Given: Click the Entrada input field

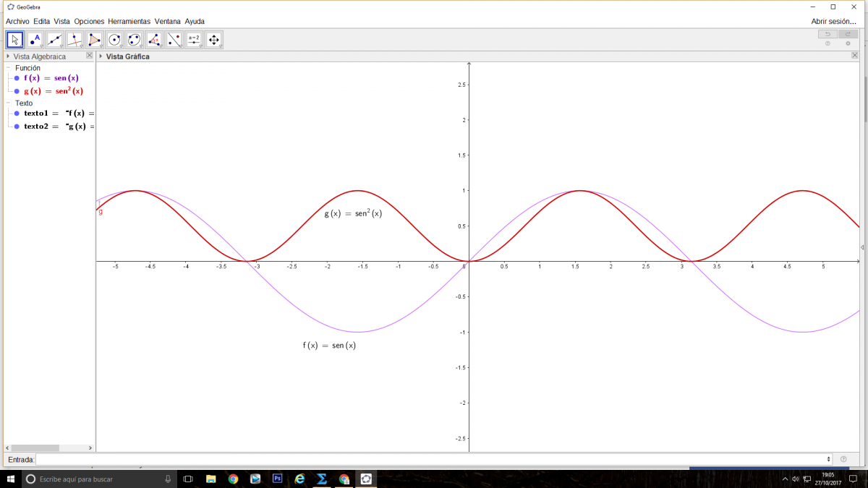Looking at the screenshot, I should coord(433,459).
